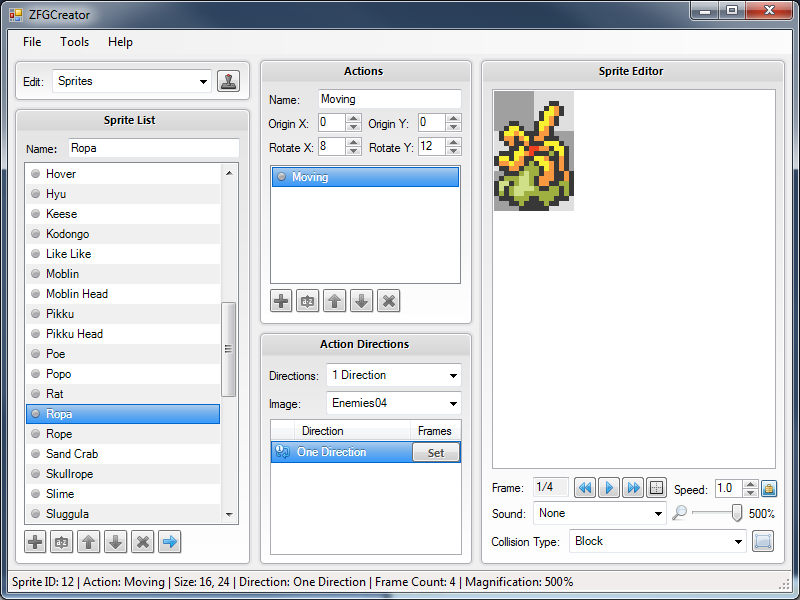Viewport: 800px width, 600px height.
Task: Click the Sprite List scrollbar thumb
Action: click(x=229, y=349)
